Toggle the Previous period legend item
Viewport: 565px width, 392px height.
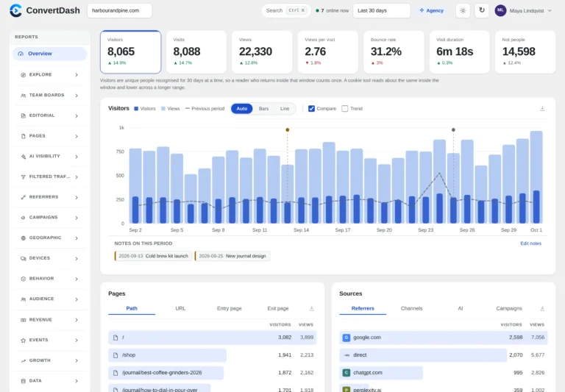(205, 108)
